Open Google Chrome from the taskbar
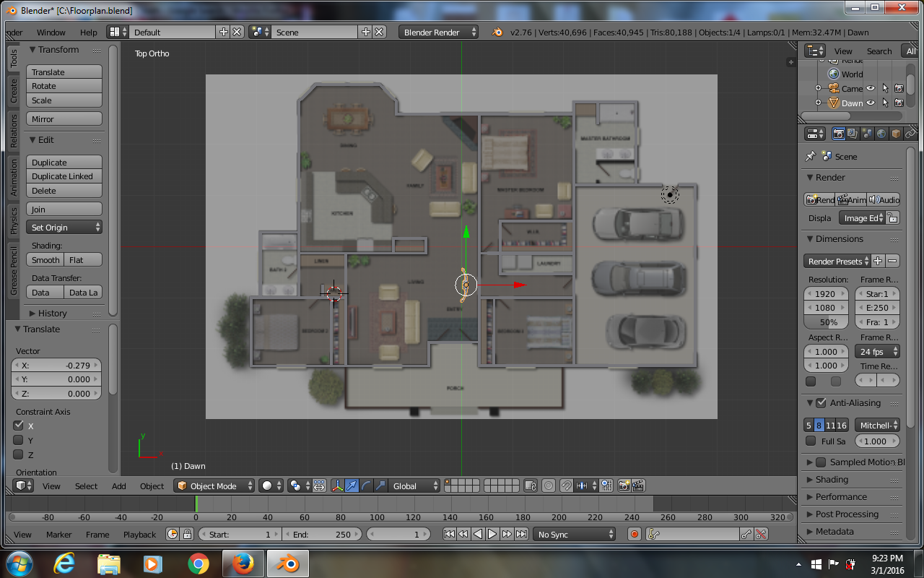This screenshot has height=578, width=924. tap(198, 564)
